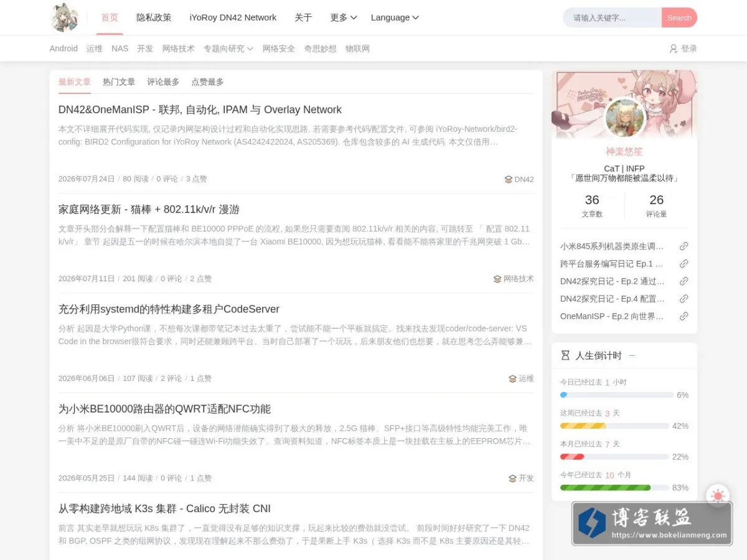Click the 36 文章数 statistic
The image size is (747, 560).
[x=592, y=205]
